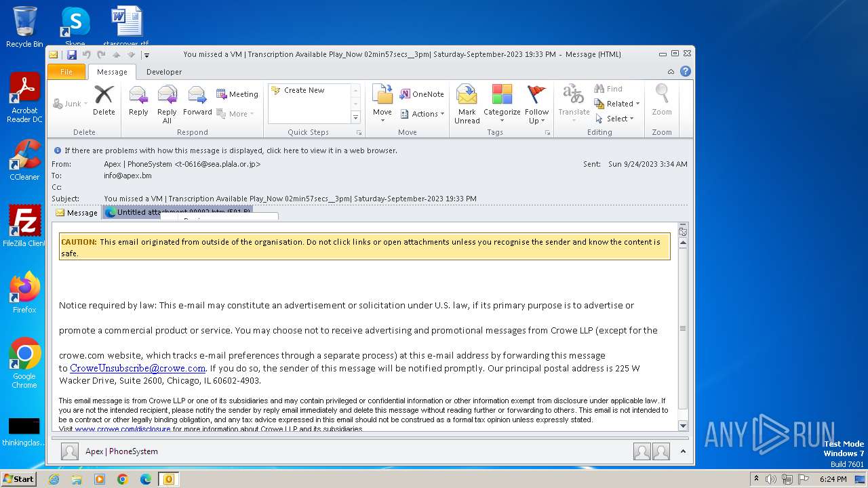Click the taskbar clock 6:24 PM

(x=833, y=479)
